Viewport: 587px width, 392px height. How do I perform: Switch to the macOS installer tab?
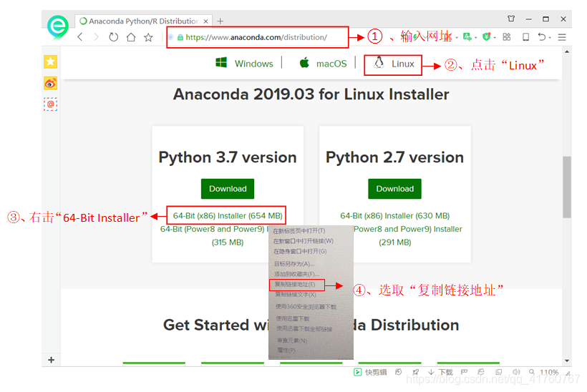coord(323,63)
